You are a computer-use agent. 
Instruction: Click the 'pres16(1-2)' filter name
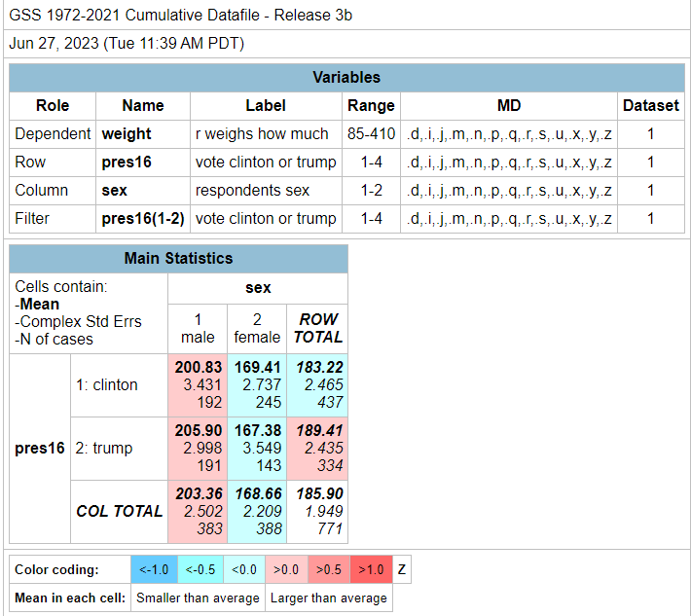click(x=143, y=219)
